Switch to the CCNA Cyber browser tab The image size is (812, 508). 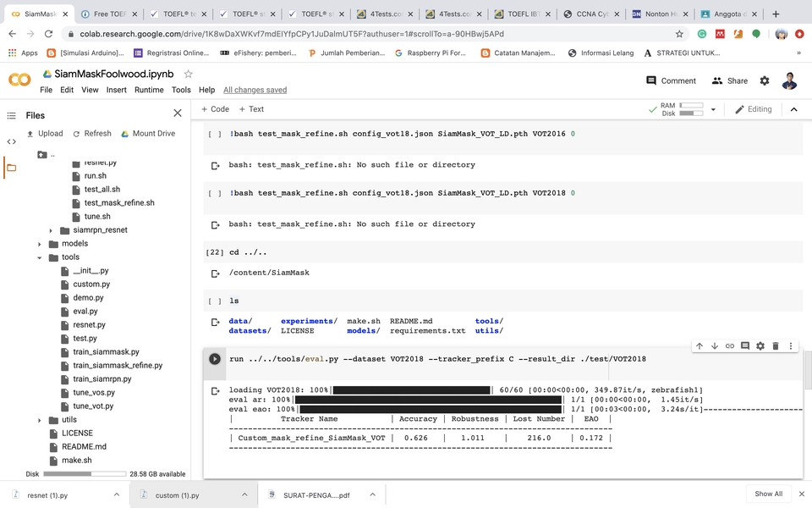pos(591,14)
